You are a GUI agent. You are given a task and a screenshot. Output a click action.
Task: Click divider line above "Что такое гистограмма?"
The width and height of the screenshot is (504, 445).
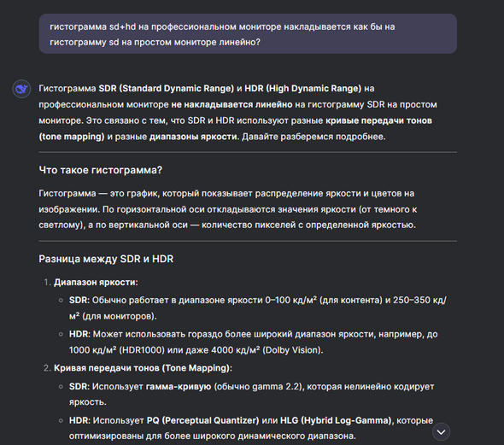click(x=248, y=152)
